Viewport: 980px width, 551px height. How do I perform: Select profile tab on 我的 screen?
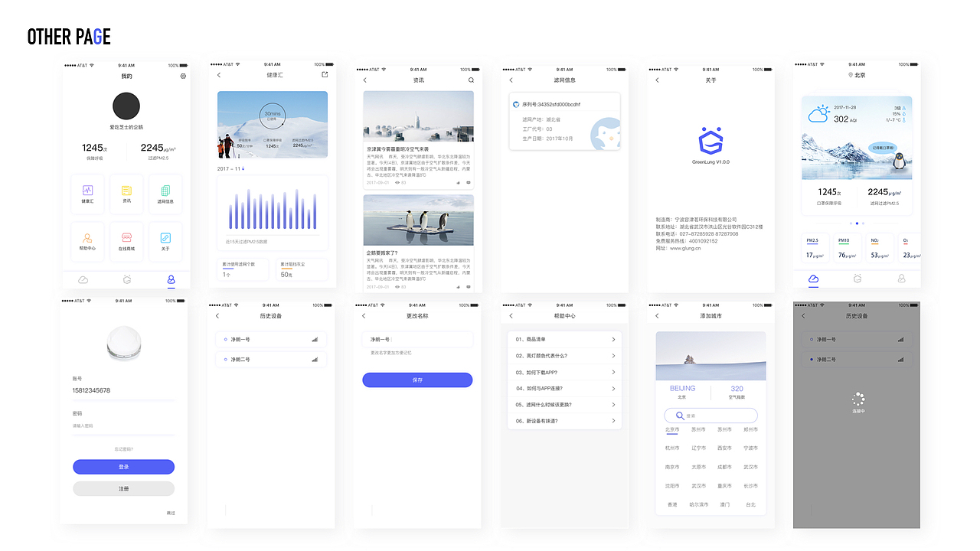[x=171, y=280]
